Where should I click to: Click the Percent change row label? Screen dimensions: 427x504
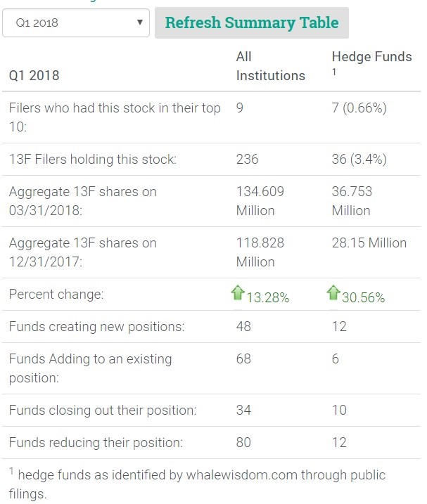coord(56,295)
